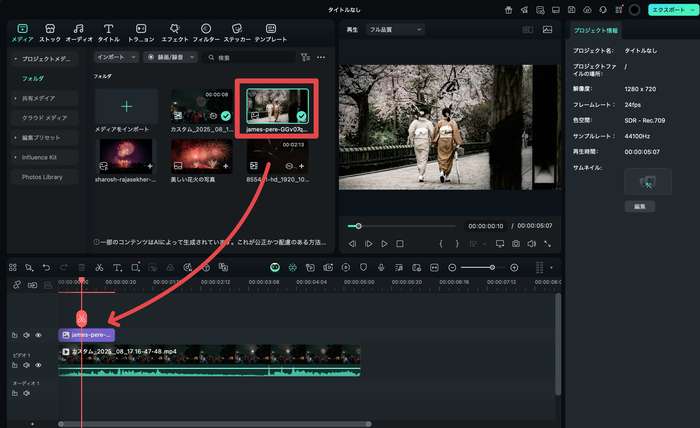Click the shield marker icon in toolbar
The height and width of the screenshot is (428, 700).
point(363,267)
